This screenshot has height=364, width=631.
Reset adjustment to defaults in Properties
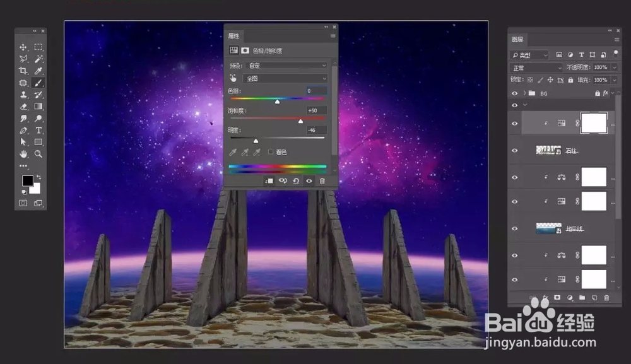click(296, 181)
